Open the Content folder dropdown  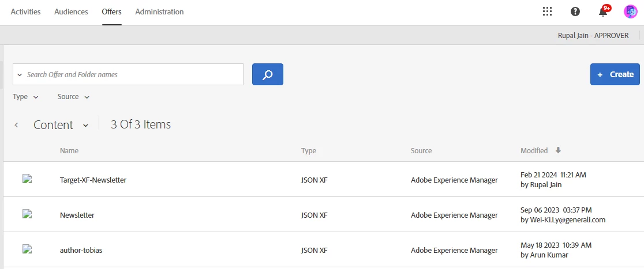tap(85, 125)
